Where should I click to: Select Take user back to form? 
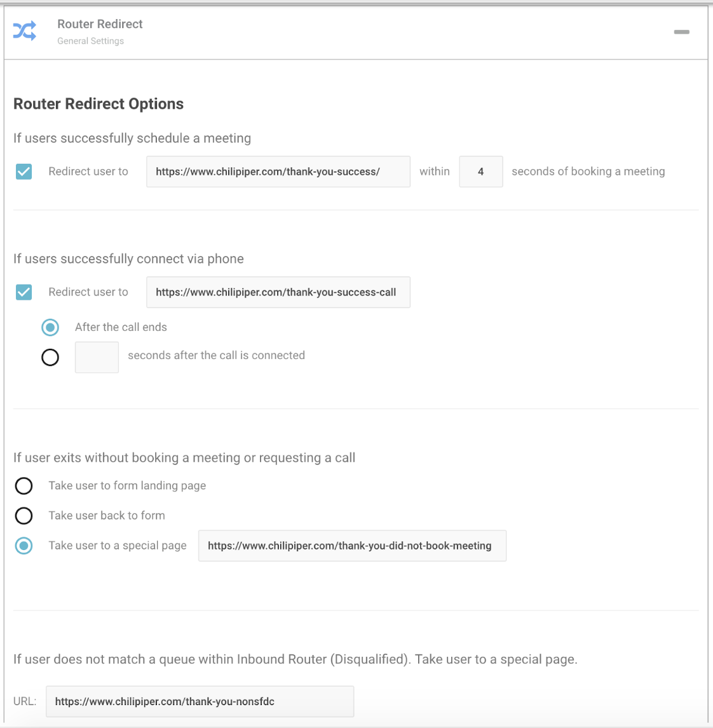click(24, 516)
